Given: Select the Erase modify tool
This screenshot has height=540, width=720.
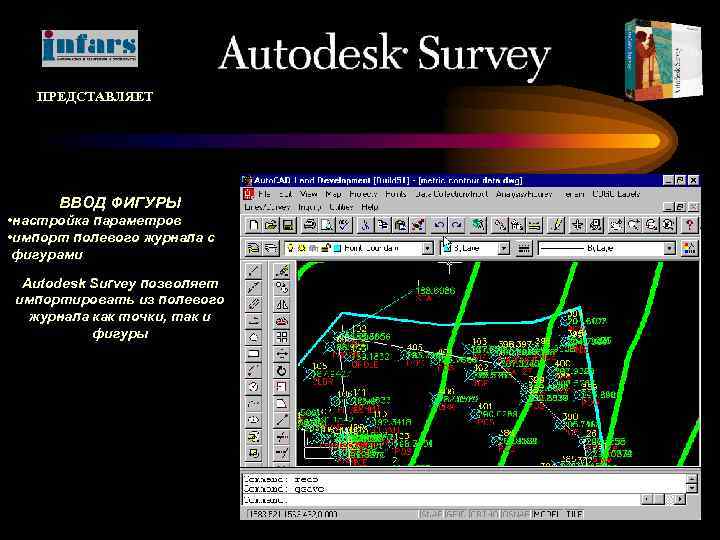Looking at the screenshot, I should tap(282, 271).
